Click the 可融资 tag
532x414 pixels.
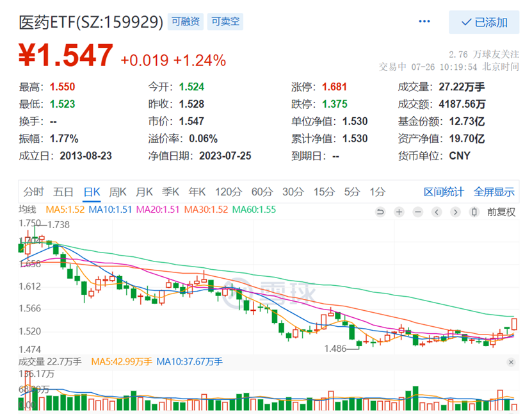pos(185,22)
